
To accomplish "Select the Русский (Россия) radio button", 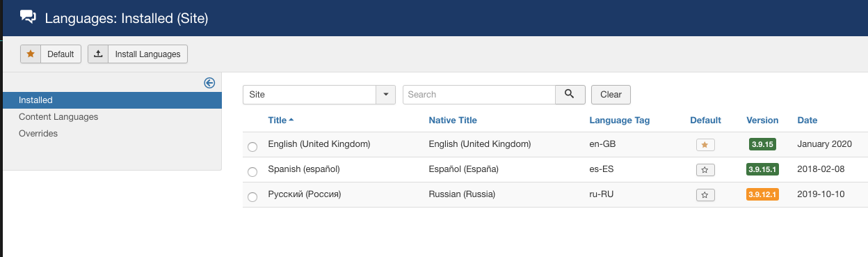I will point(252,197).
